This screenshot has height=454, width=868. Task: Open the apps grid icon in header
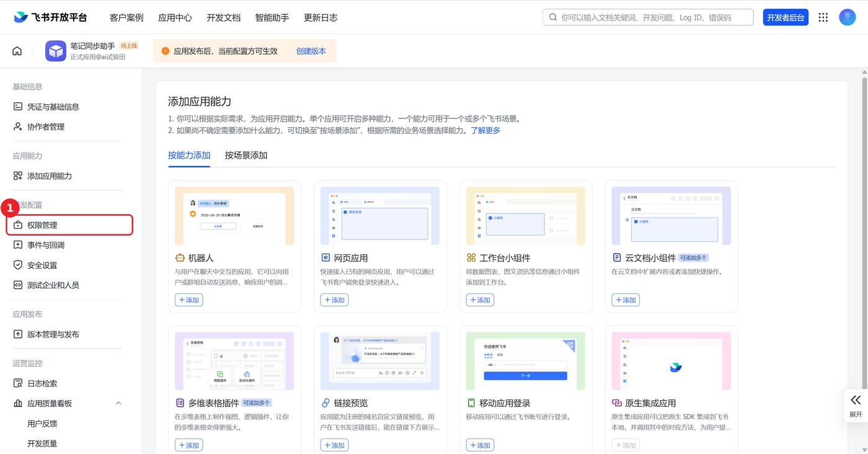pos(823,17)
